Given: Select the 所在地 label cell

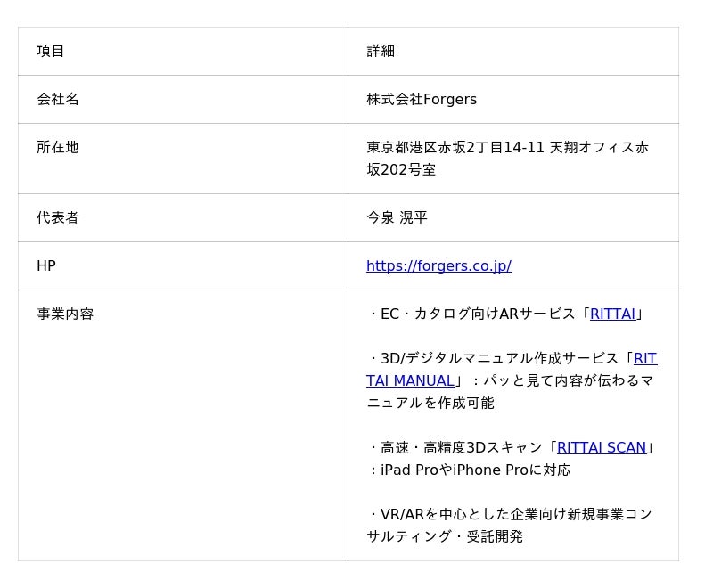Looking at the screenshot, I should click(x=58, y=147).
